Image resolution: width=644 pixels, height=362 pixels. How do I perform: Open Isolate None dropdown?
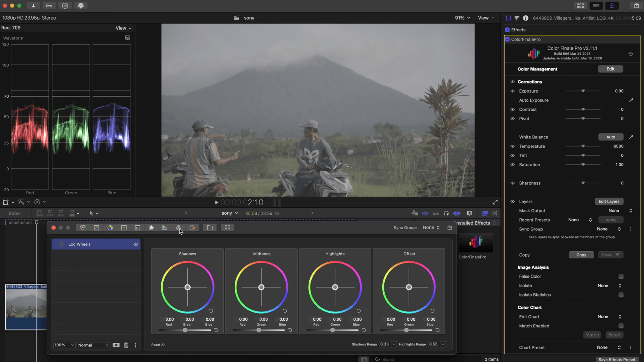[x=610, y=286]
